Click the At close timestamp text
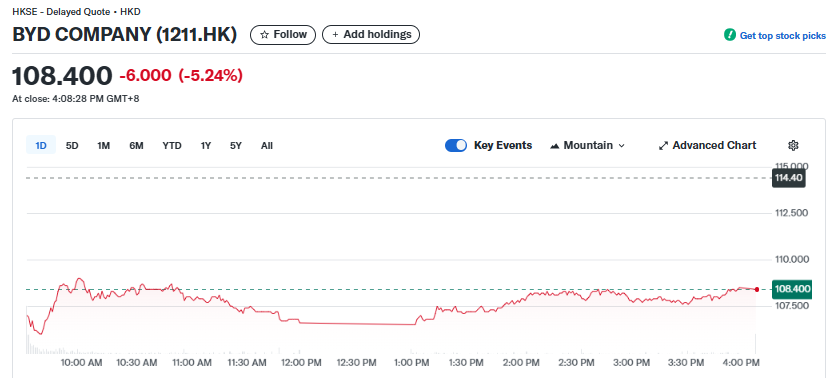 [x=76, y=99]
